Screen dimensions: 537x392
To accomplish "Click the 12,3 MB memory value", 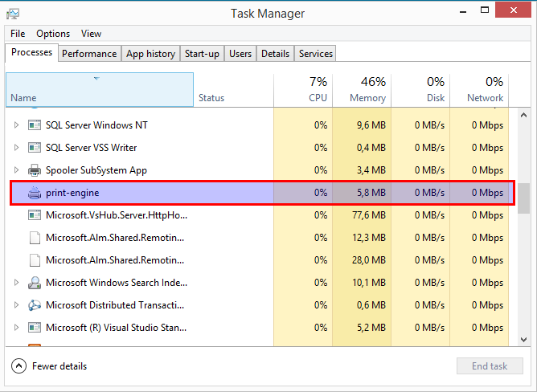I will pyautogui.click(x=369, y=238).
